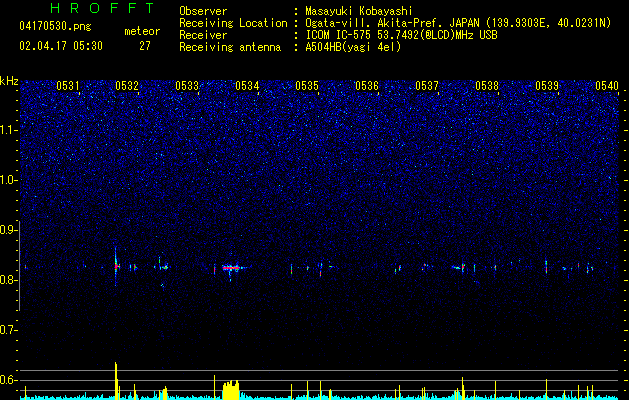This screenshot has height=400, width=629.
Task: Click the observer name Masayuki Kobayashi
Action: coord(359,11)
